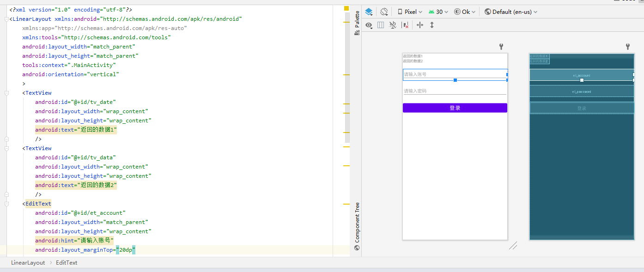Place cursor on the xml version declaration line
Screen dimensions: 644x272
(71, 10)
